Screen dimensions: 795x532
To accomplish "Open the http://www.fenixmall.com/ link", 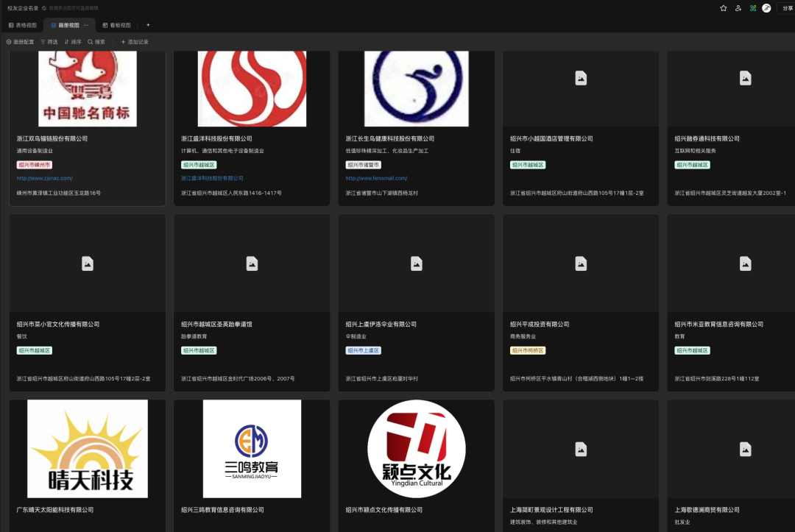I will pyautogui.click(x=376, y=178).
